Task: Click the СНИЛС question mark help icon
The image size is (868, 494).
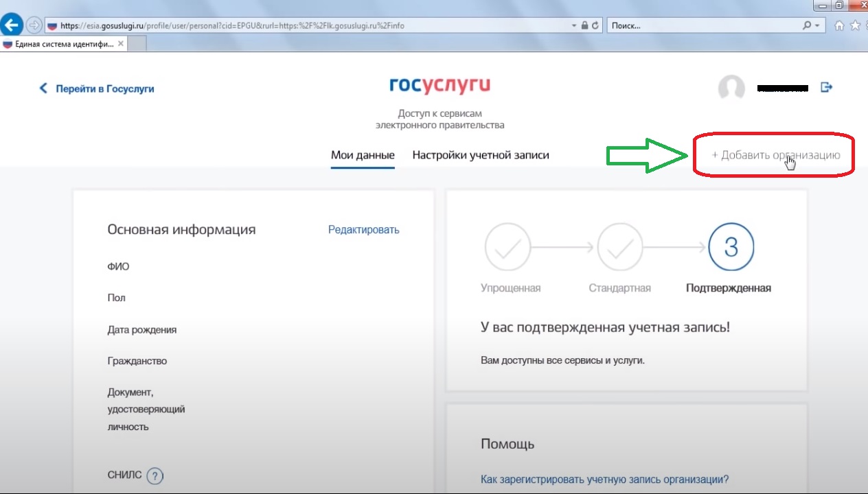Action: 155,475
